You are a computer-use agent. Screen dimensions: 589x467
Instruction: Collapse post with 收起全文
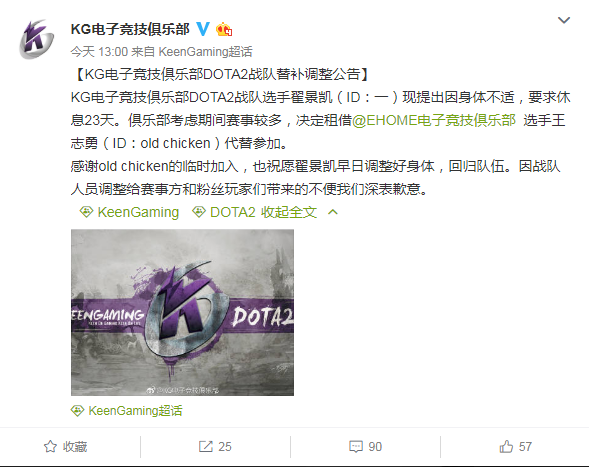pyautogui.click(x=289, y=212)
